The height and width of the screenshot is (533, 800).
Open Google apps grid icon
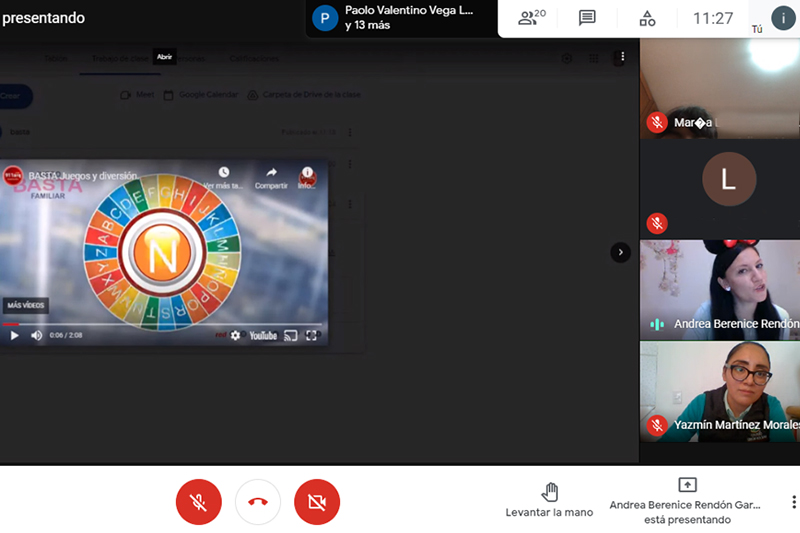(x=593, y=59)
